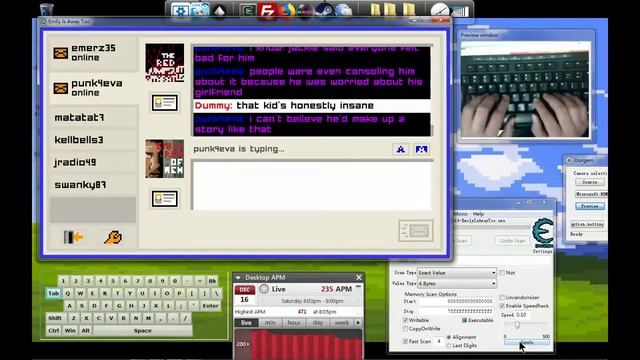This screenshot has height=360, width=640.
Task: Click the right arrow after week tab
Action: (358, 323)
